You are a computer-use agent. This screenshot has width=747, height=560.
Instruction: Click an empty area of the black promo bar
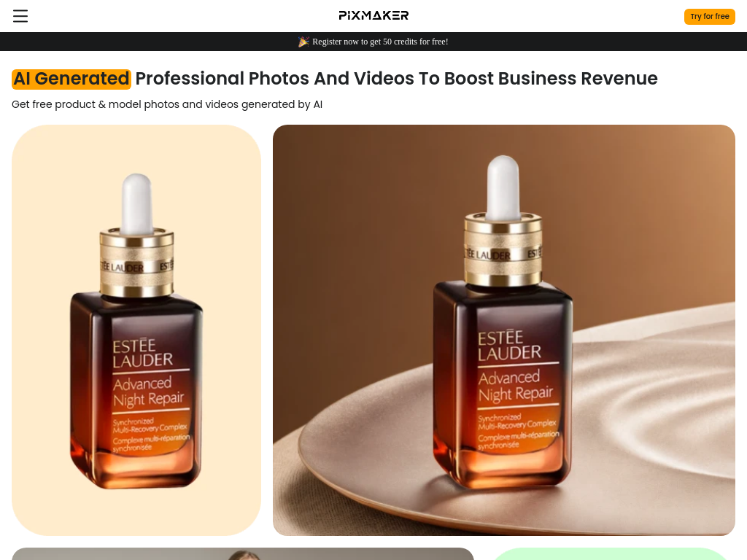143,42
